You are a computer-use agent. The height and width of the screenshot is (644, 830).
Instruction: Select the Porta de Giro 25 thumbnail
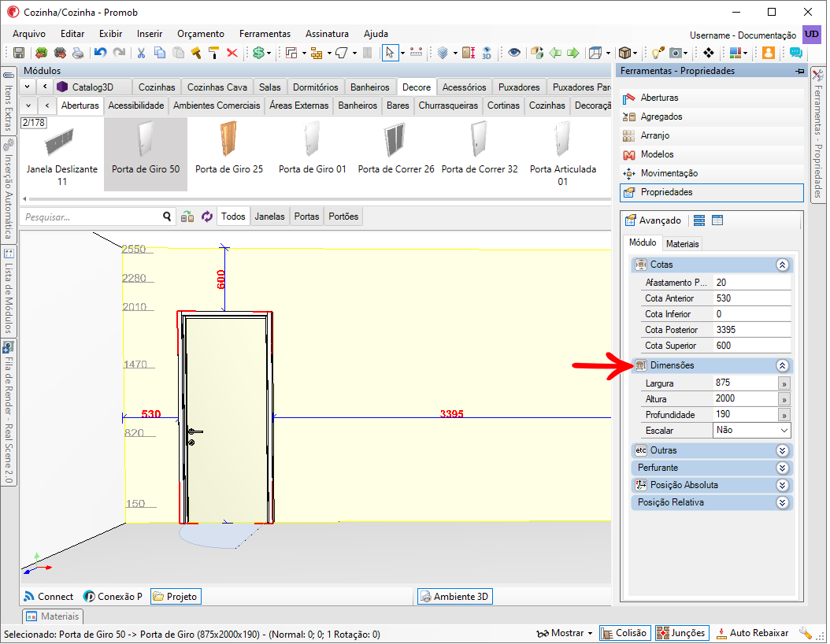(228, 154)
